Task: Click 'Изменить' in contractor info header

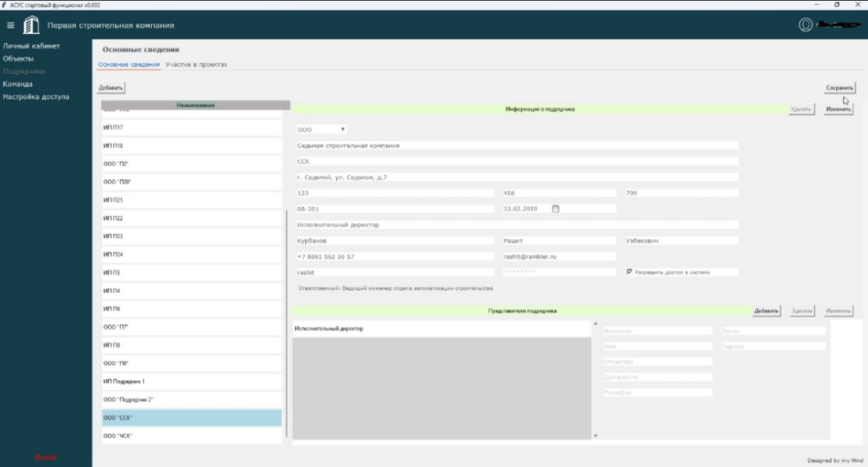Action: (839, 109)
